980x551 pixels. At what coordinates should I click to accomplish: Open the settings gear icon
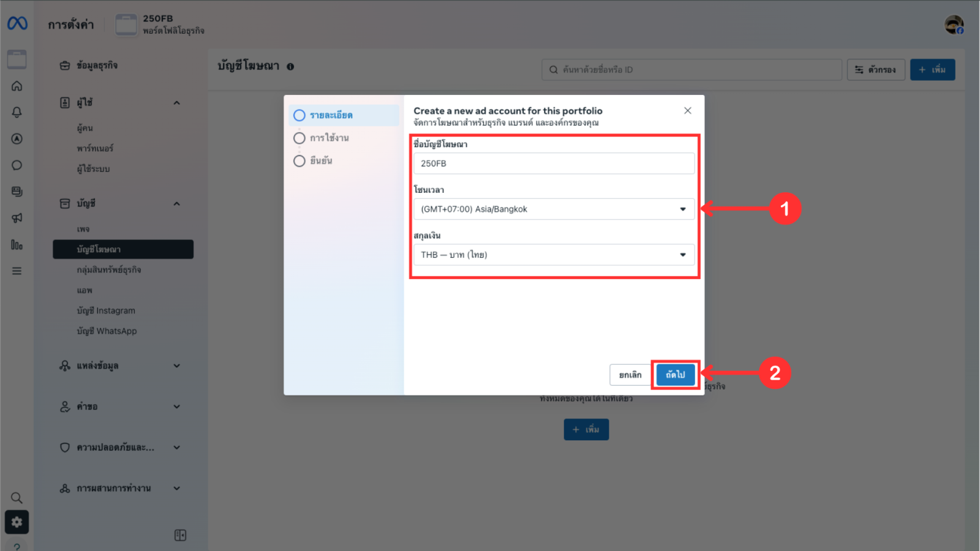click(17, 522)
